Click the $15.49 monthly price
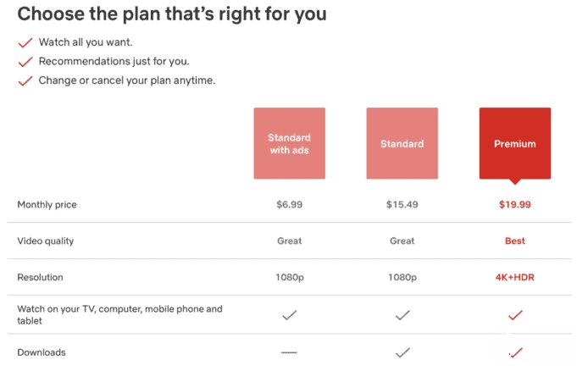 [x=402, y=205]
